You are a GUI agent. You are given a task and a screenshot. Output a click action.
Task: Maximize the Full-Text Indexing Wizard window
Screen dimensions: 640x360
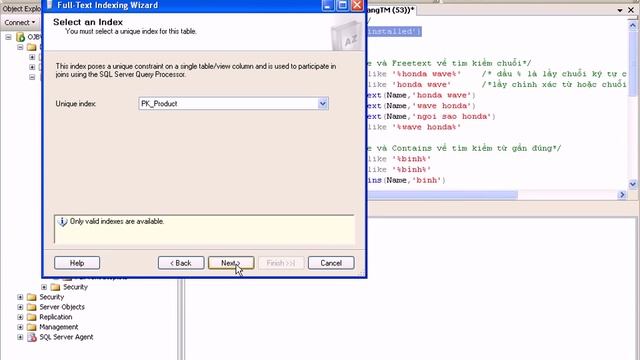342,5
